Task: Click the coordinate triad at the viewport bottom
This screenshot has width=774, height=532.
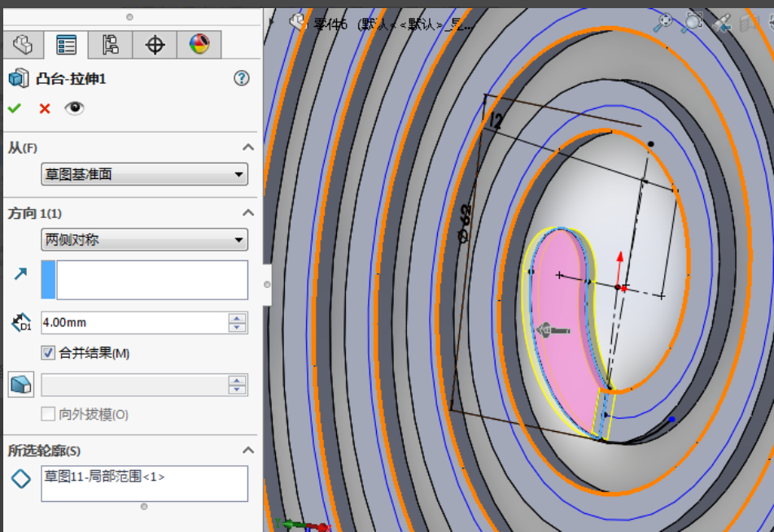Action: (x=302, y=525)
